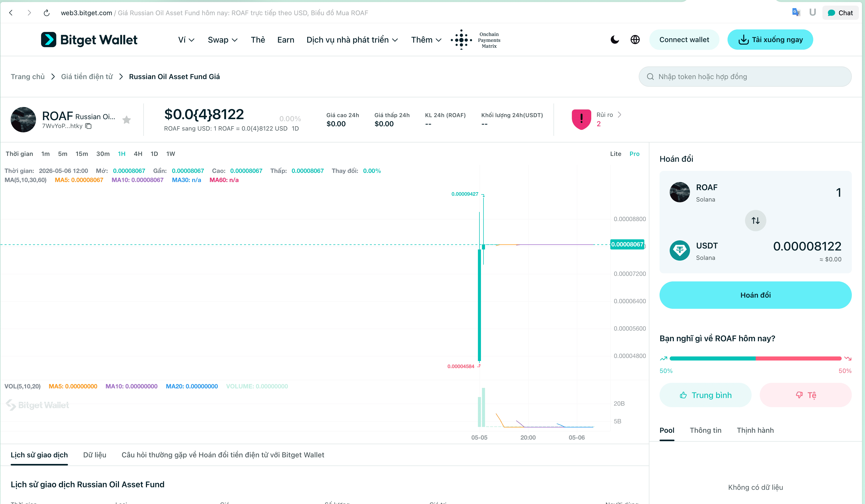The width and height of the screenshot is (865, 504).
Task: Vote Tệ with thumbs down
Action: (x=806, y=395)
